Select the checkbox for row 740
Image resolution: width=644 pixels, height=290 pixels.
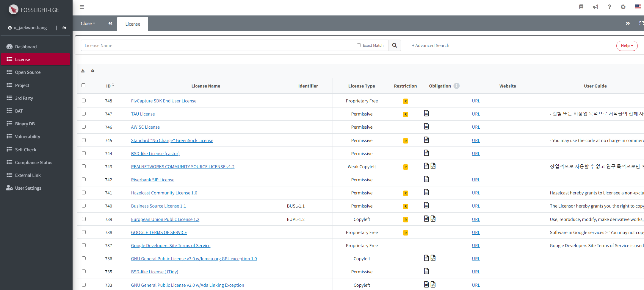tap(84, 206)
